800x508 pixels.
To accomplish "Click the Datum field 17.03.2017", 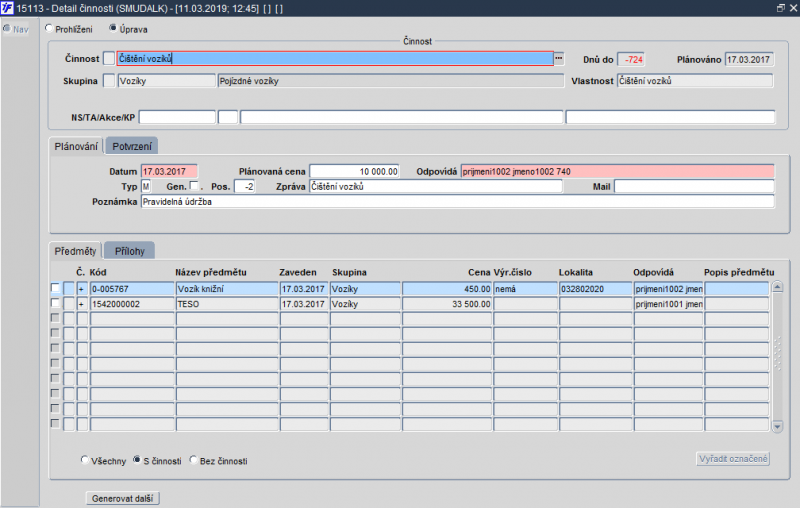I will (169, 171).
